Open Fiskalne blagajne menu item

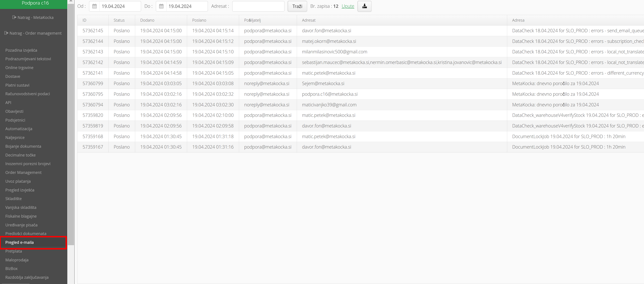pos(21,216)
